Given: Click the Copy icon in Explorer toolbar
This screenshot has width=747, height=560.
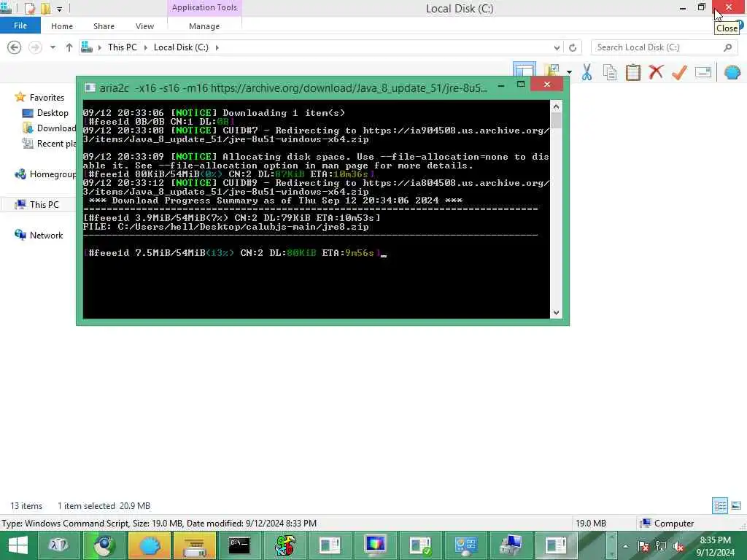Looking at the screenshot, I should [610, 72].
